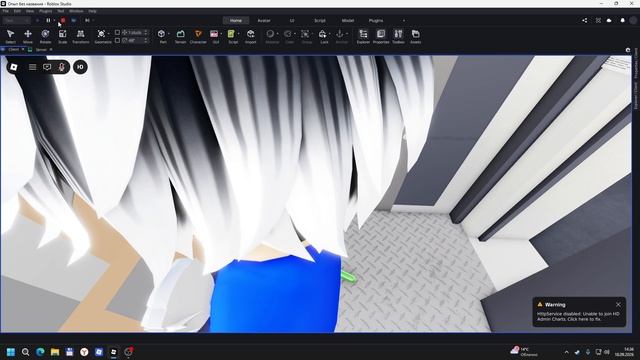Screen dimensions: 640x360
Task: Dismiss the Warning notification
Action: 618,304
